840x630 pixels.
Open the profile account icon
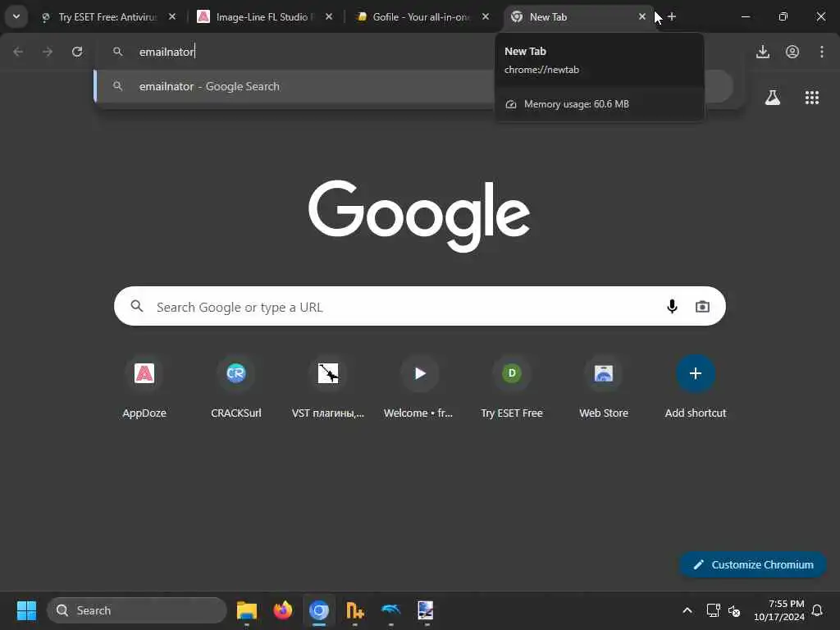click(792, 52)
